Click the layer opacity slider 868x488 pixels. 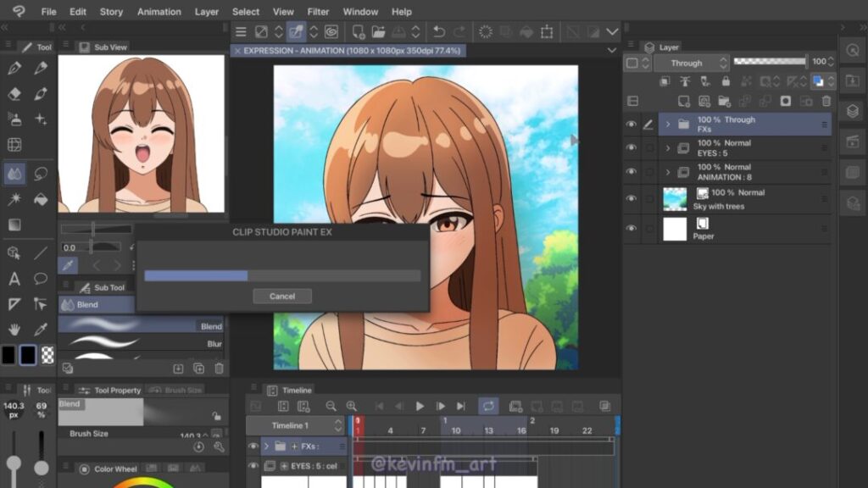click(770, 62)
